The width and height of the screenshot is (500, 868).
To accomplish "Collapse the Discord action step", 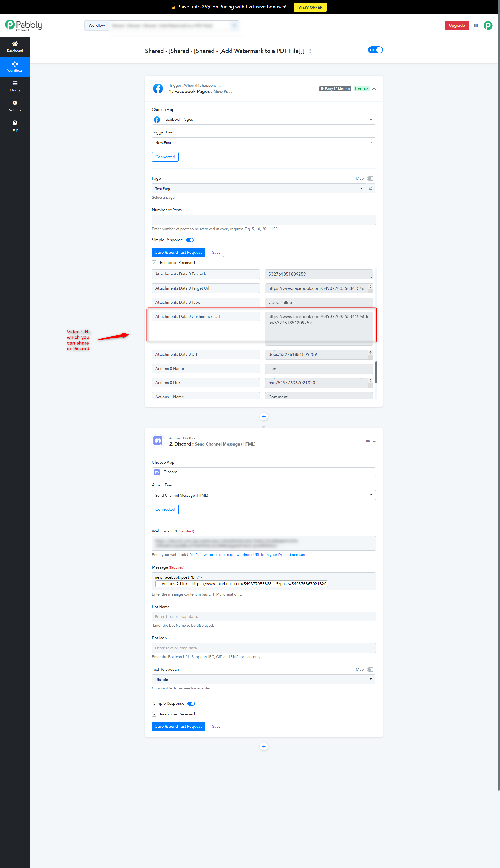I will (x=374, y=441).
